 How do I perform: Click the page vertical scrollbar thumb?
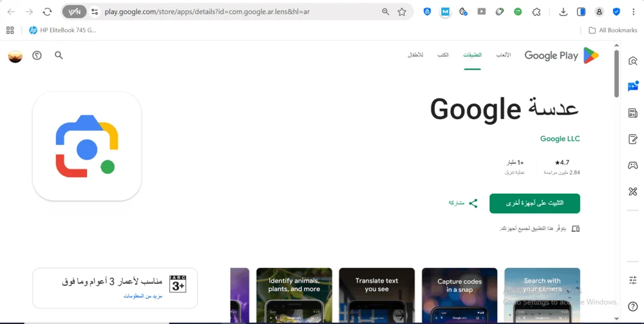pyautogui.click(x=616, y=74)
